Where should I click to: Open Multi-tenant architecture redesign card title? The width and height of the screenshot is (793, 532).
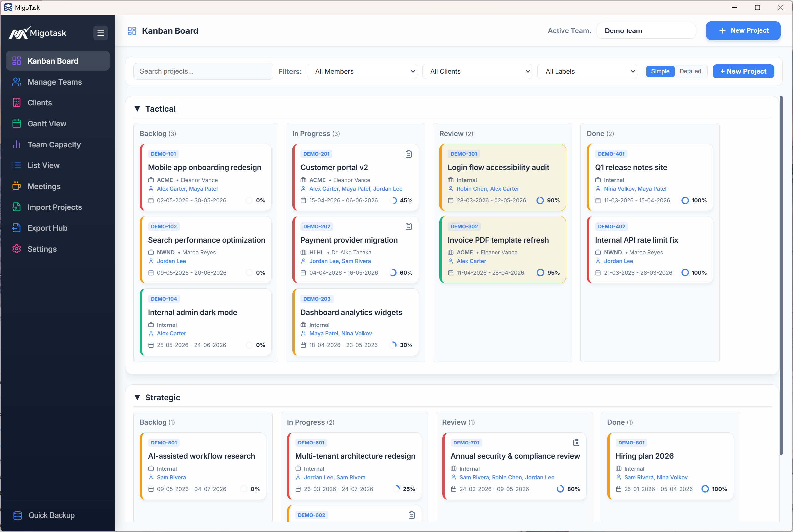coord(355,456)
